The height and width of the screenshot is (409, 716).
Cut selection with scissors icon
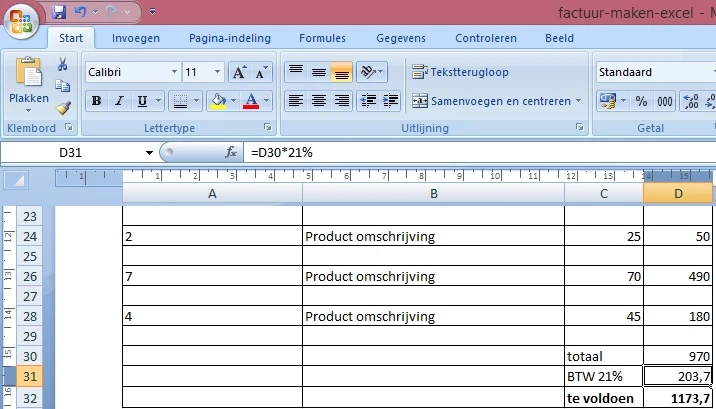(x=63, y=64)
